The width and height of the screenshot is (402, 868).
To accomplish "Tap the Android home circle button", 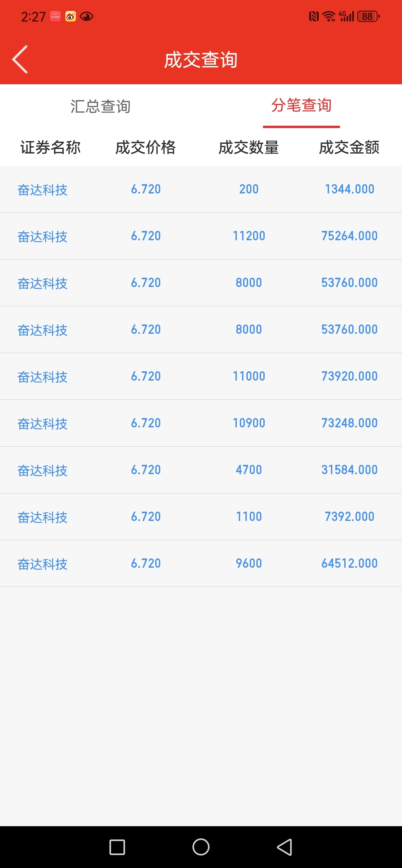I will pos(201,847).
